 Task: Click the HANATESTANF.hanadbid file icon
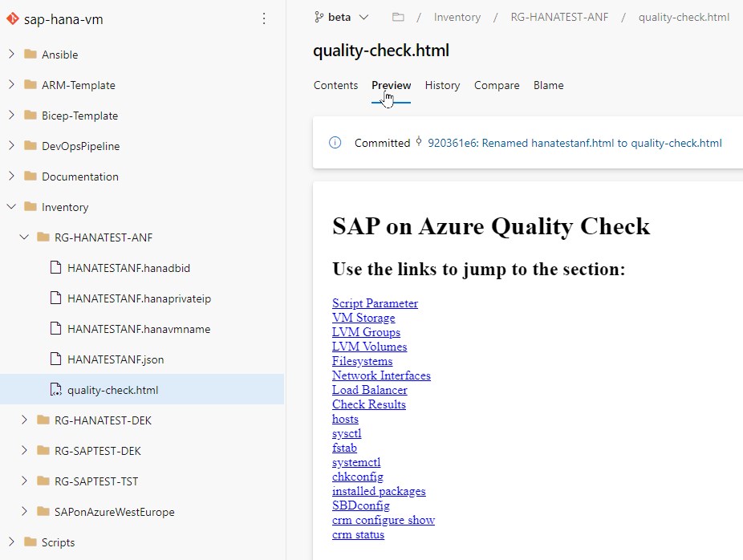[56, 268]
